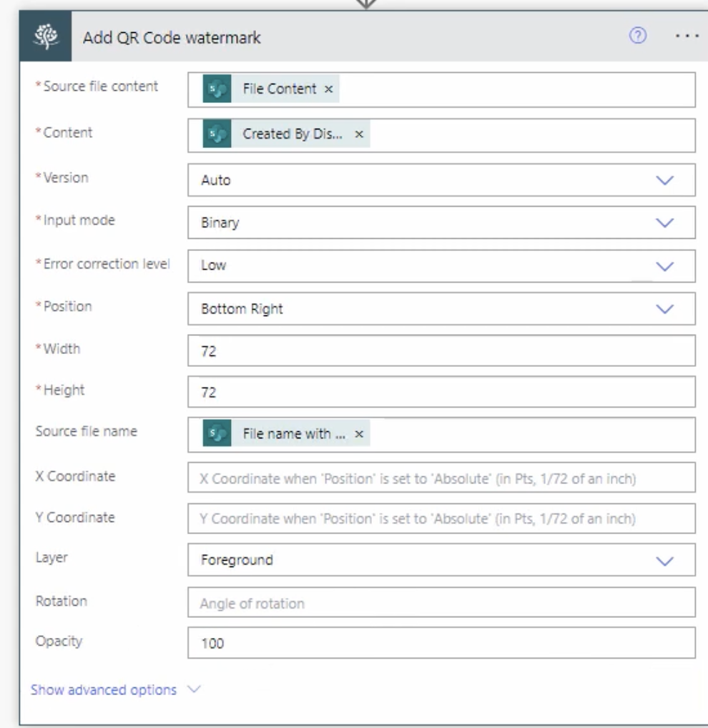The width and height of the screenshot is (708, 728).
Task: Click the SharePoint icon on Created By token
Action: pos(217,134)
